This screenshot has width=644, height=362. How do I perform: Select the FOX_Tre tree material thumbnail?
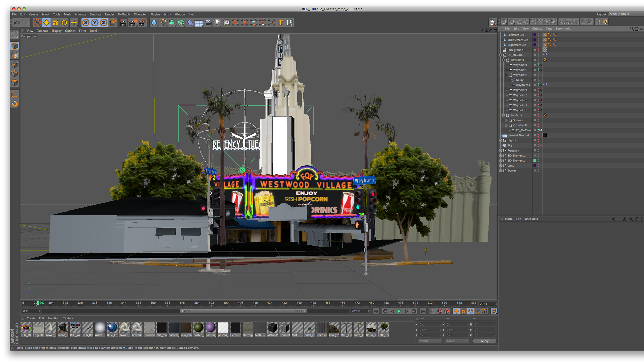coord(383,327)
